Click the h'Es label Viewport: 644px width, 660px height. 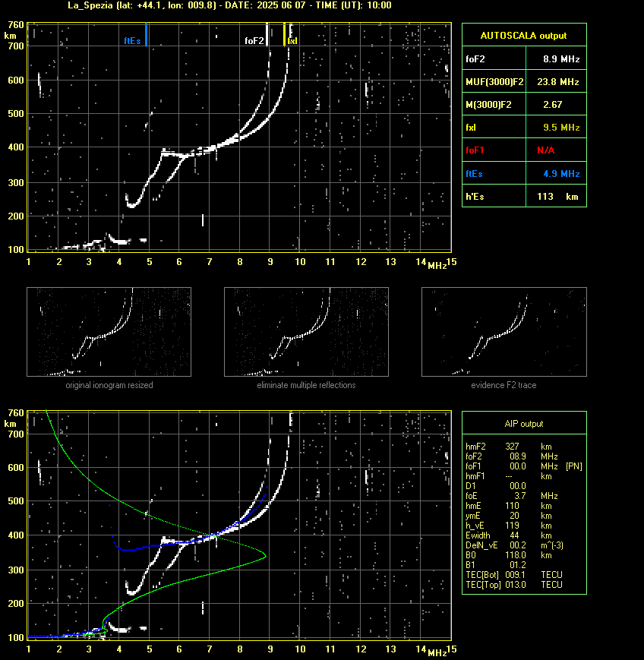coord(475,197)
